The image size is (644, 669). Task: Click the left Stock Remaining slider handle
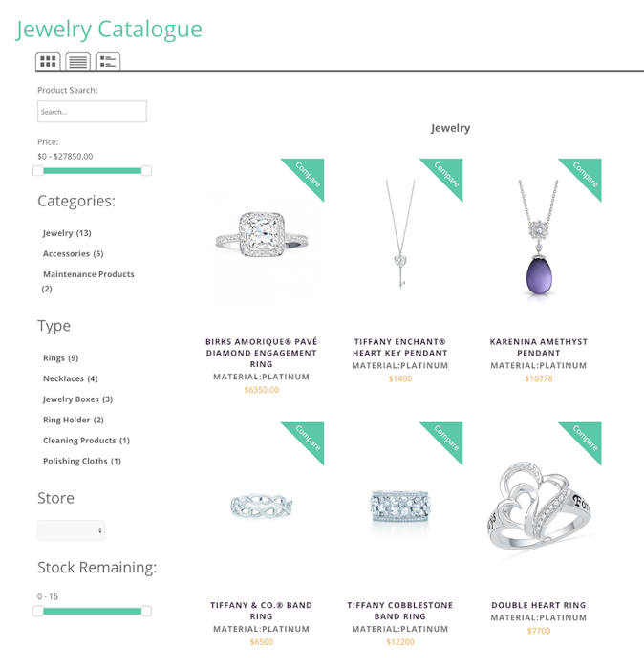[38, 611]
